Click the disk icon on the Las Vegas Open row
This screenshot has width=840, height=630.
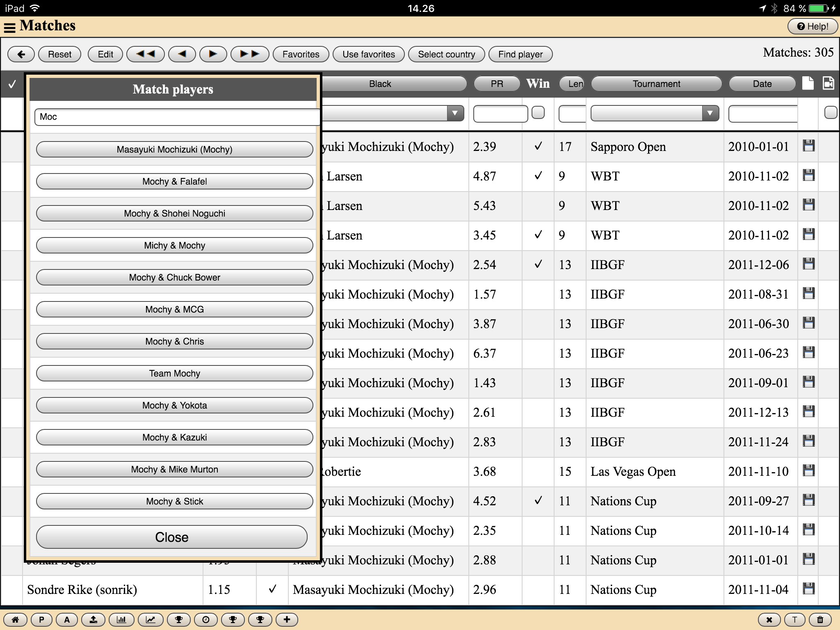click(808, 470)
